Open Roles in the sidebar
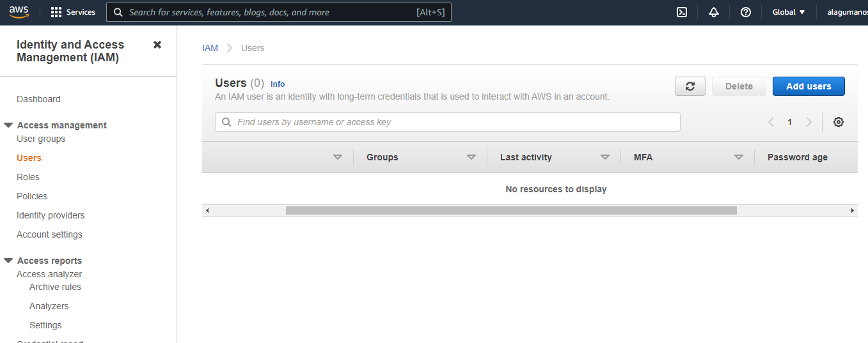Image resolution: width=868 pixels, height=343 pixels. (28, 177)
